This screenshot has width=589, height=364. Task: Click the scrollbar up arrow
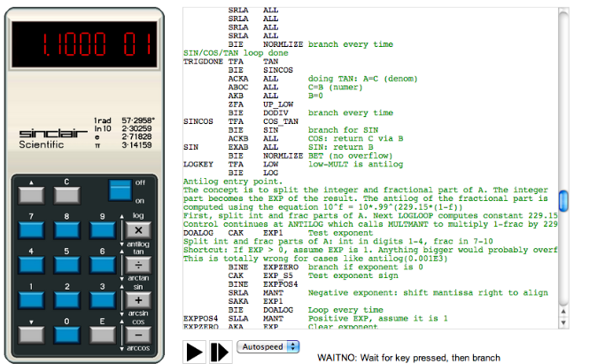pyautogui.click(x=563, y=312)
